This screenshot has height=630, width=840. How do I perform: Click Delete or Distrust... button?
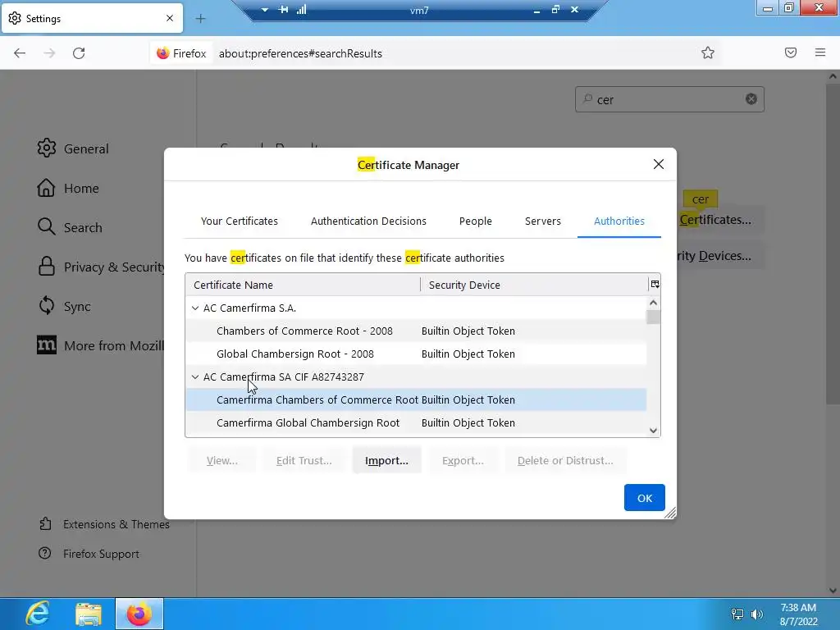pos(565,461)
